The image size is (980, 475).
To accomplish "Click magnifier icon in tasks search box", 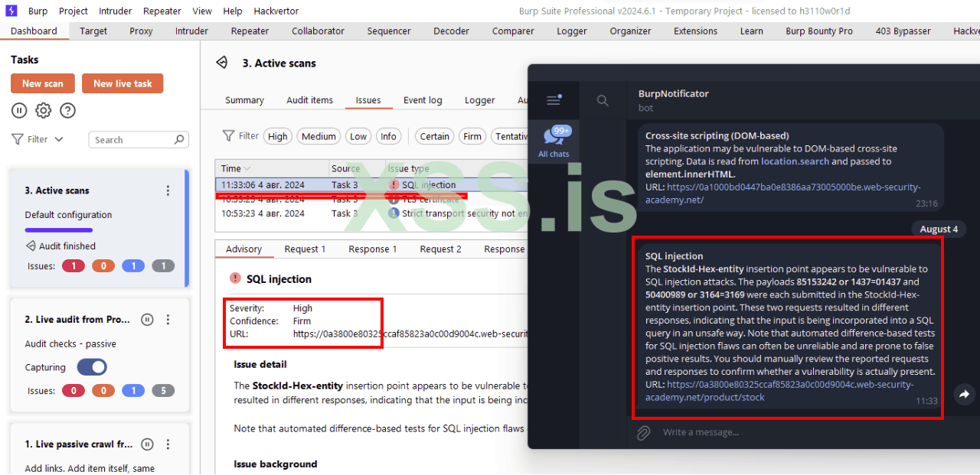I will click(179, 139).
